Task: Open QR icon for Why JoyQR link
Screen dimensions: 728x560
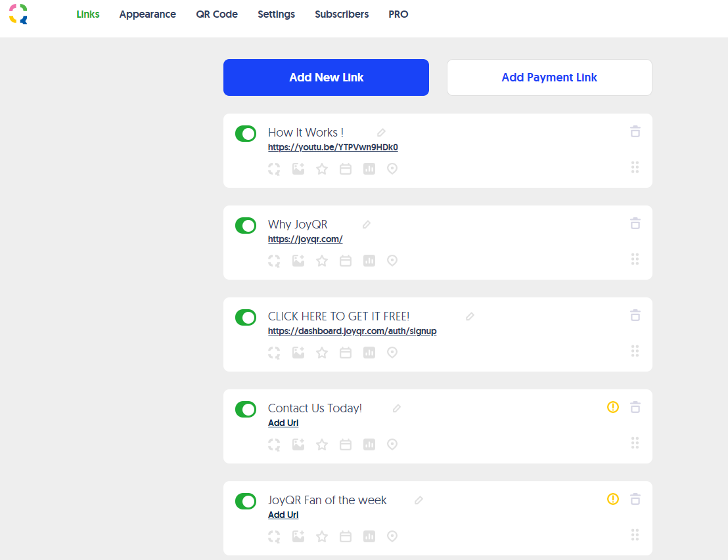Action: (x=274, y=261)
